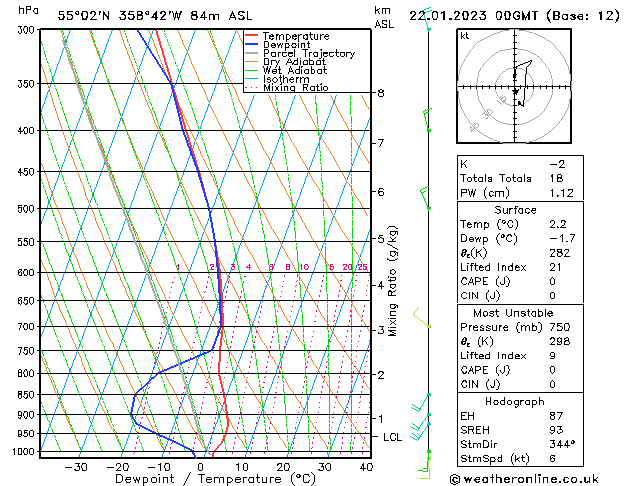Image resolution: width=629 pixels, height=486 pixels.
Task: Click the vertical Mixing Ratio (g/kg) axis title
Action: pyautogui.click(x=393, y=281)
